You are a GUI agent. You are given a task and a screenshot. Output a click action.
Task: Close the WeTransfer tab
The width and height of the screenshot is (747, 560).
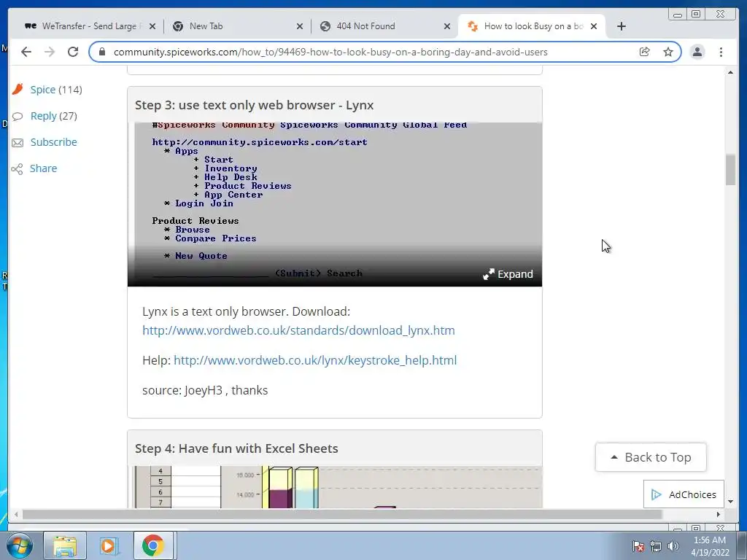pyautogui.click(x=152, y=27)
